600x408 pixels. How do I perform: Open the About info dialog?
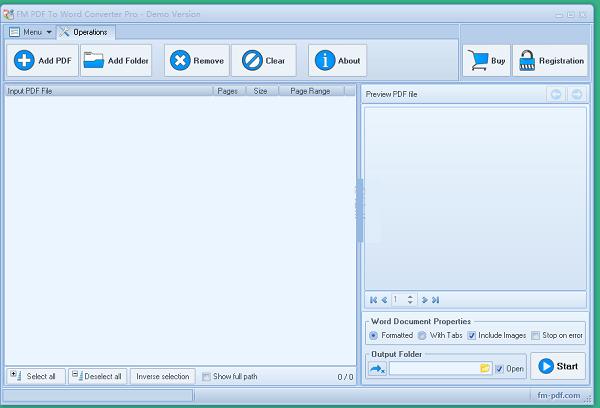(337, 61)
